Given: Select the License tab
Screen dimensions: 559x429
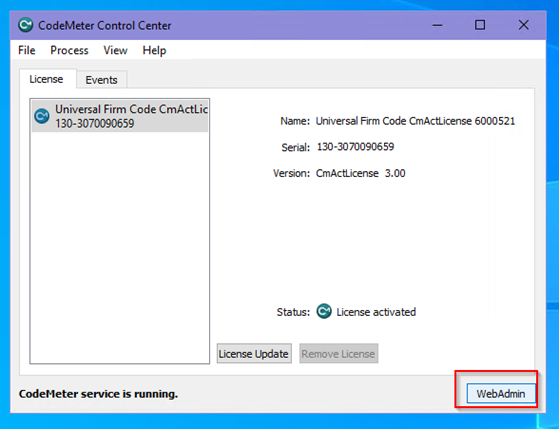Looking at the screenshot, I should [x=46, y=79].
